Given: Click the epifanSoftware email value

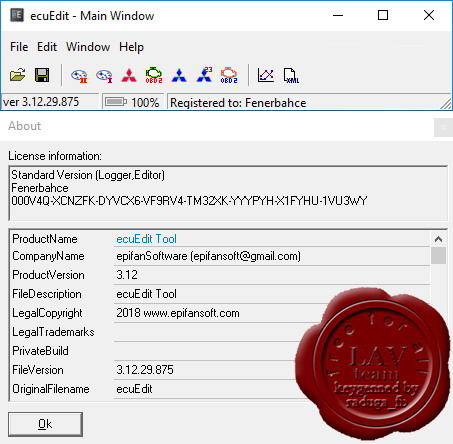Looking at the screenshot, I should coord(208,256).
